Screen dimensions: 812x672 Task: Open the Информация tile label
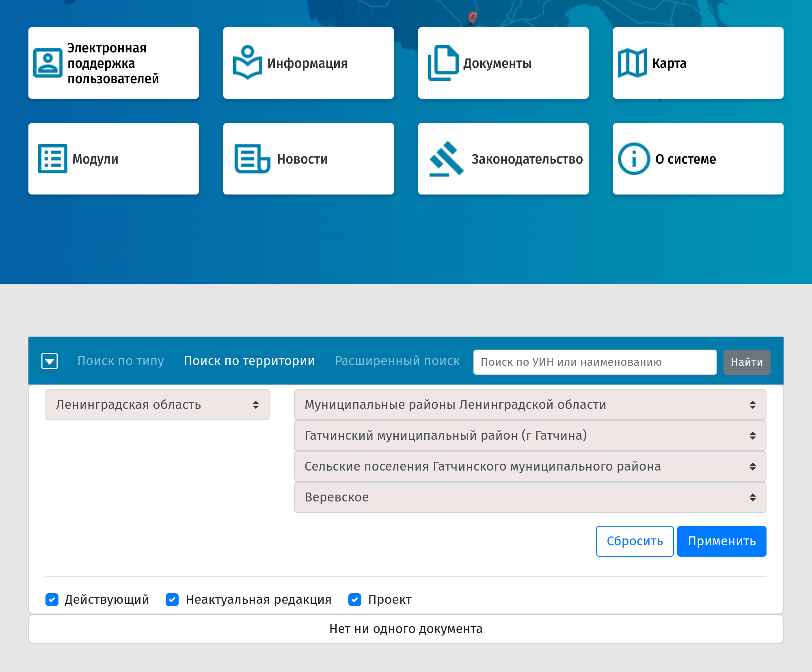tap(307, 63)
